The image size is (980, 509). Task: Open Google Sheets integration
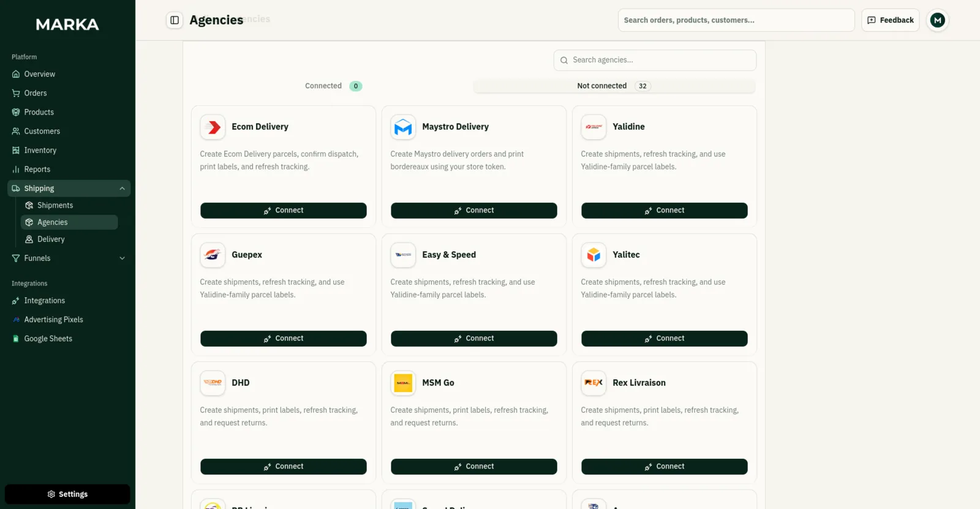[x=69, y=339]
